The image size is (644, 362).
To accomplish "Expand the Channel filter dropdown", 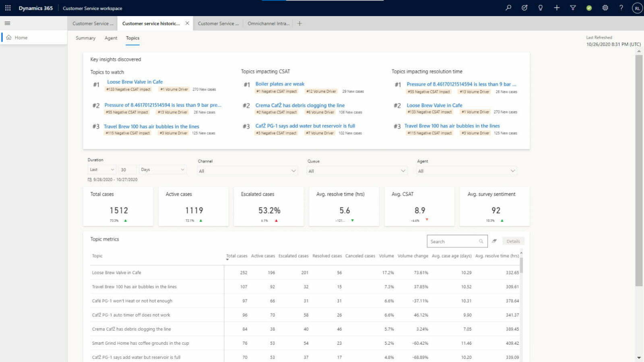I will click(247, 171).
